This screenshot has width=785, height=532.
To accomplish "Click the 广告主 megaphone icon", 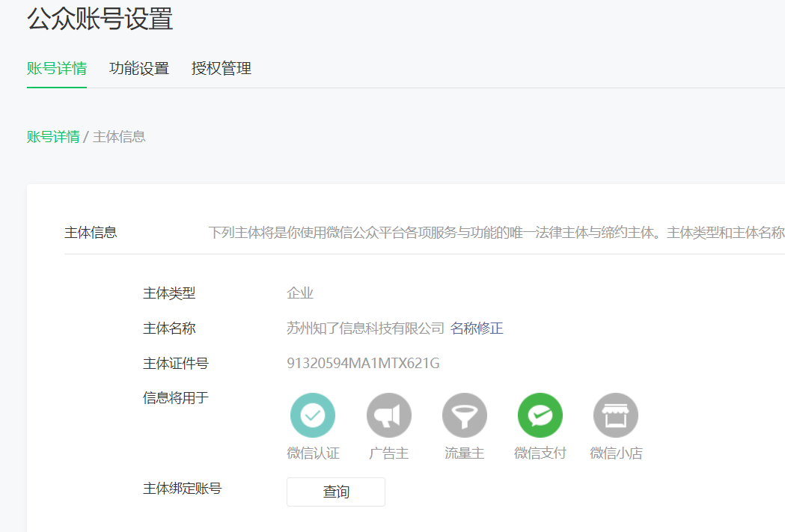I will click(388, 415).
